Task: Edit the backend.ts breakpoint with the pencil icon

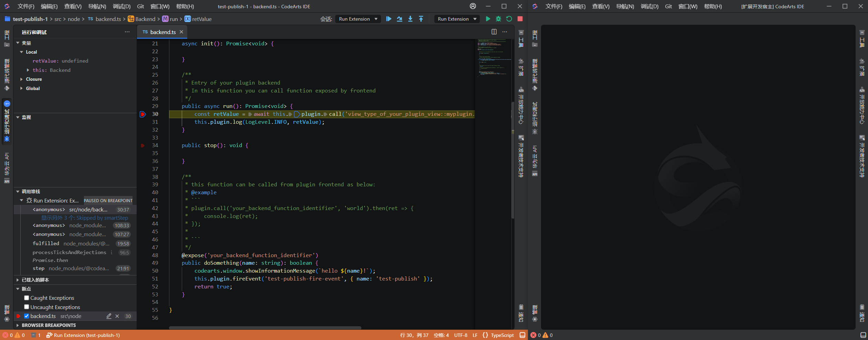Action: click(109, 316)
